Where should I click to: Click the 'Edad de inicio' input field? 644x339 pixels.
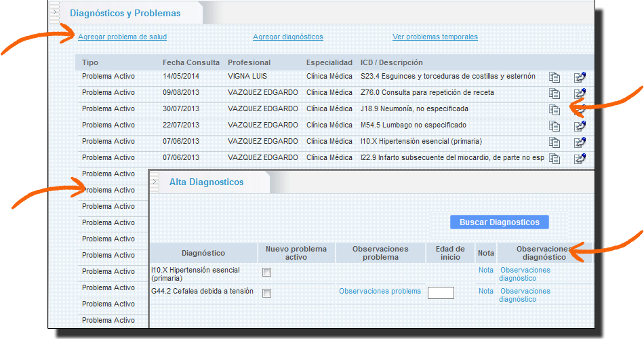tap(441, 293)
